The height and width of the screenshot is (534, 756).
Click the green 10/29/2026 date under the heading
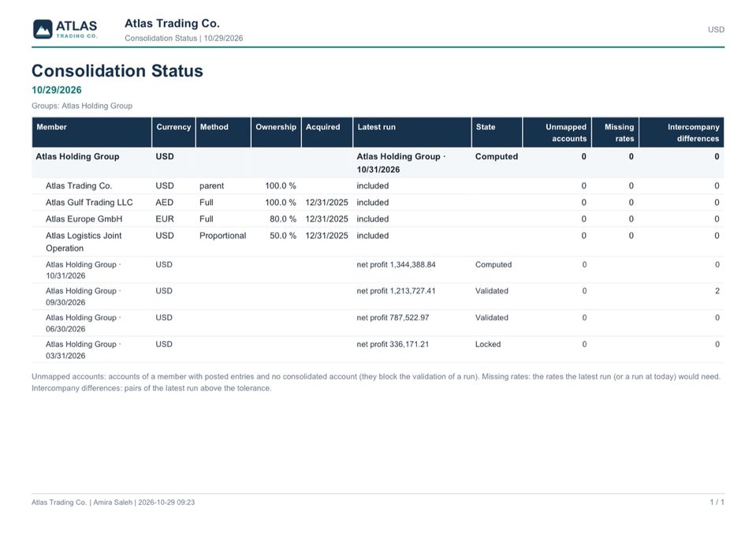coord(57,90)
